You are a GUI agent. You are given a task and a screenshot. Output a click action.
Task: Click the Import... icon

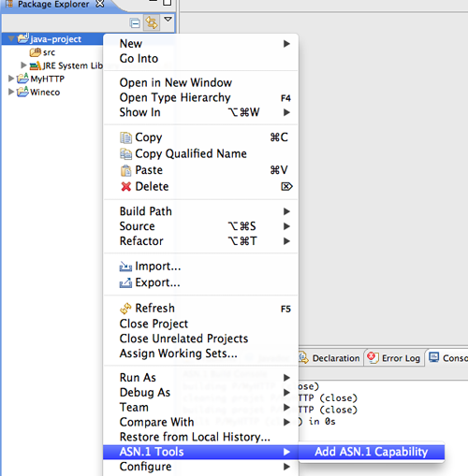coord(125,267)
